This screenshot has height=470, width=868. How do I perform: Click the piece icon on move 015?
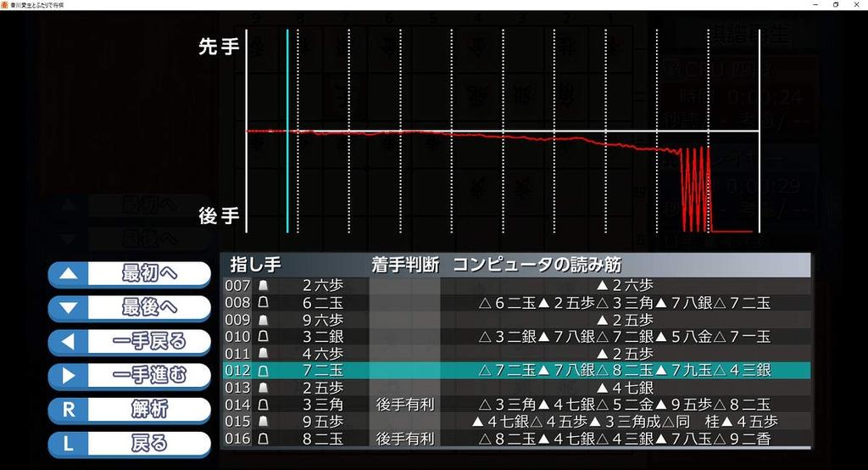(263, 422)
